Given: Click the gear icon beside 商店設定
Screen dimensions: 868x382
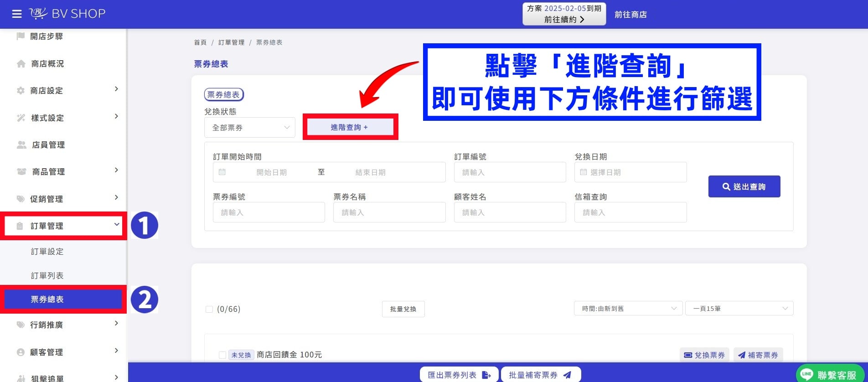Looking at the screenshot, I should coord(21,91).
